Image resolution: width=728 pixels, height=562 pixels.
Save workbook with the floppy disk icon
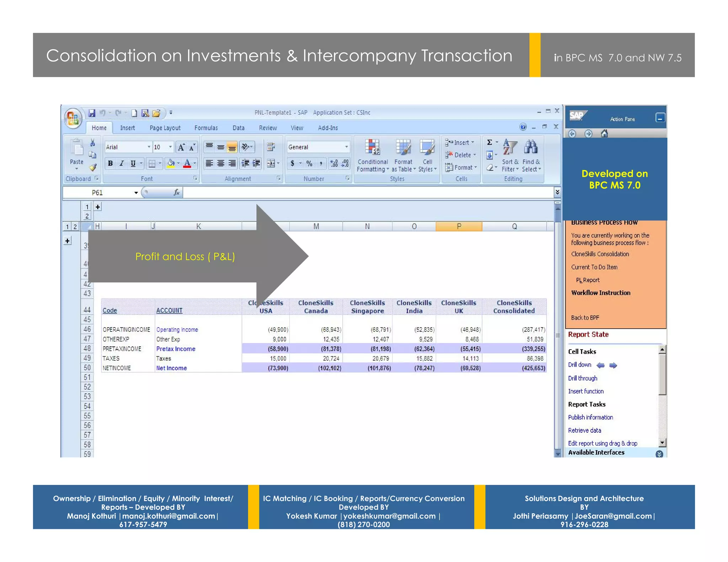tap(92, 113)
